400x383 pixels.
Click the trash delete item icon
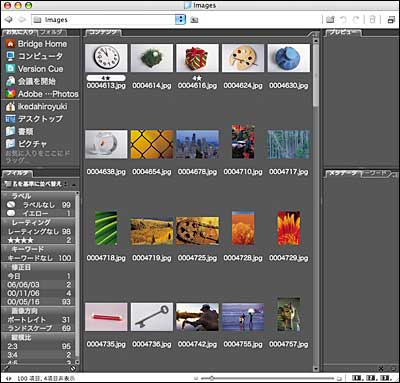[372, 19]
